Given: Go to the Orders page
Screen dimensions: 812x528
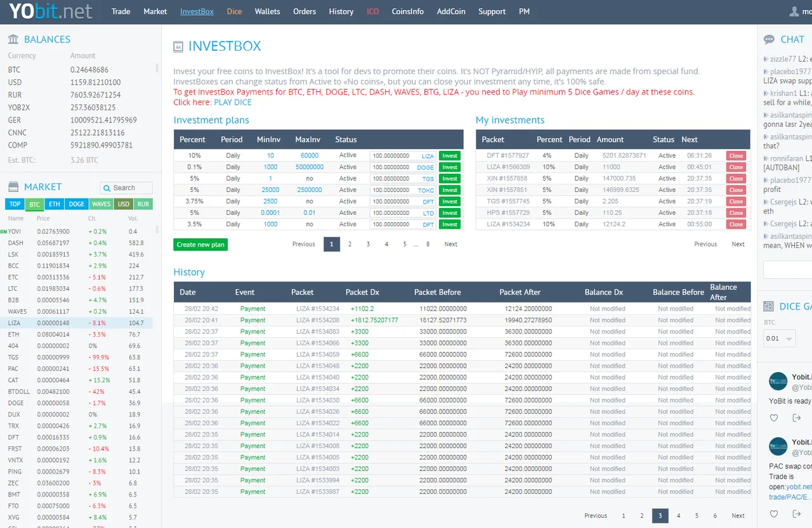Looking at the screenshot, I should point(304,11).
